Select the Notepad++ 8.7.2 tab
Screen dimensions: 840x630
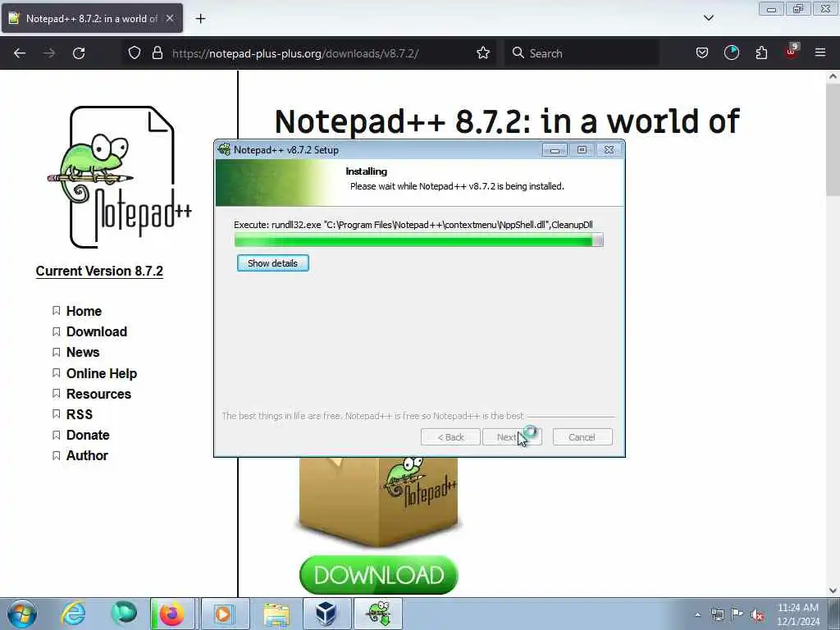tap(92, 18)
